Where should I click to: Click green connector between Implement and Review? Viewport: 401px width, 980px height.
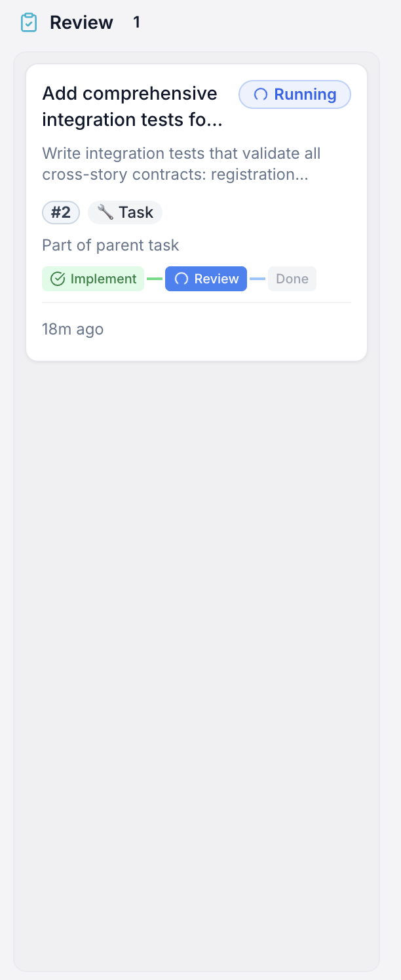[x=155, y=279]
